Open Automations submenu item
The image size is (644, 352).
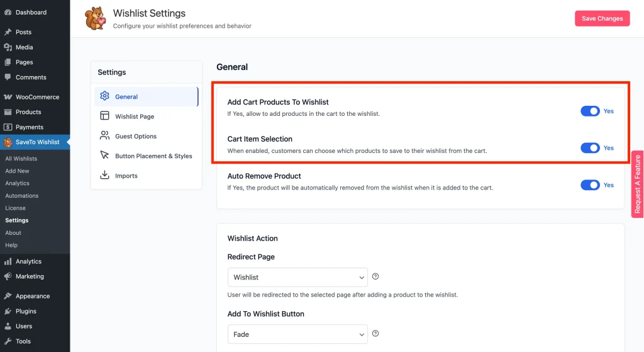(22, 196)
